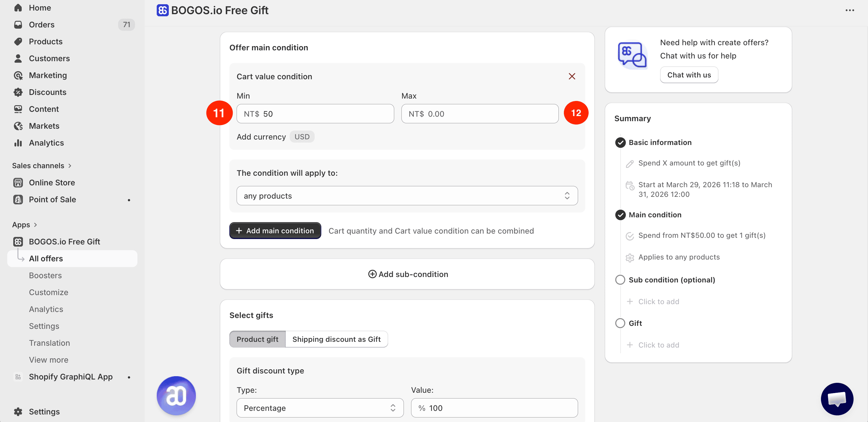
Task: Click the pencil icon beside Spend X amount
Action: pos(629,163)
